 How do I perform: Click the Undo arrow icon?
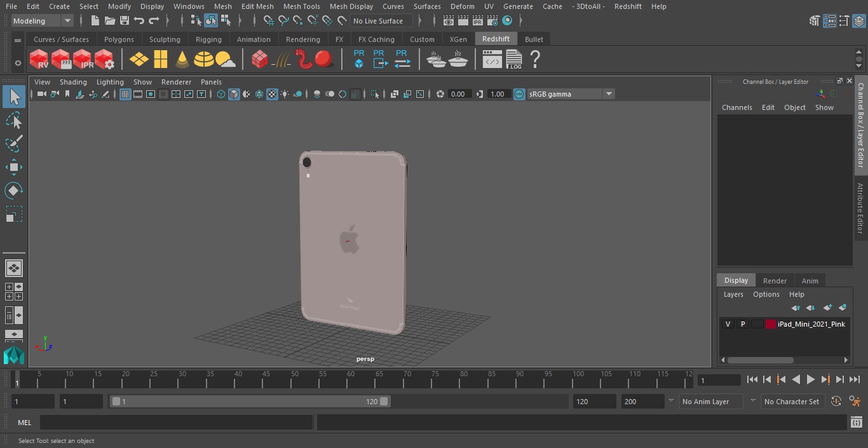(139, 21)
